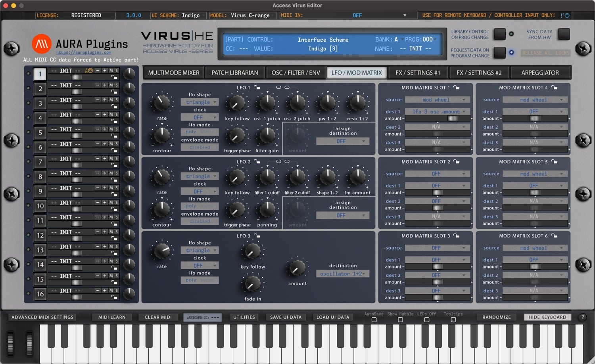The height and width of the screenshot is (364, 595).
Task: Click the minus button on part 10
Action: [98, 203]
